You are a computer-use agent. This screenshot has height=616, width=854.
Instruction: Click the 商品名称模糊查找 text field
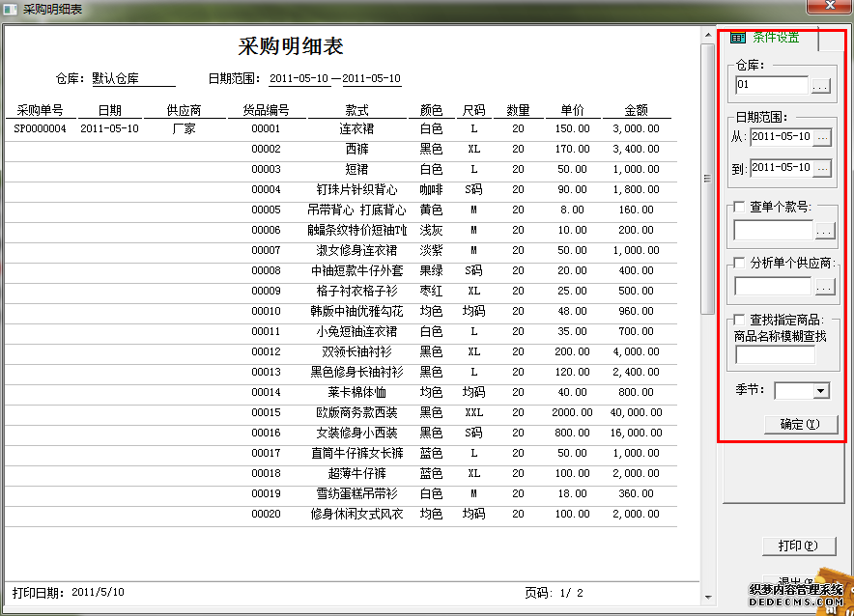[775, 354]
